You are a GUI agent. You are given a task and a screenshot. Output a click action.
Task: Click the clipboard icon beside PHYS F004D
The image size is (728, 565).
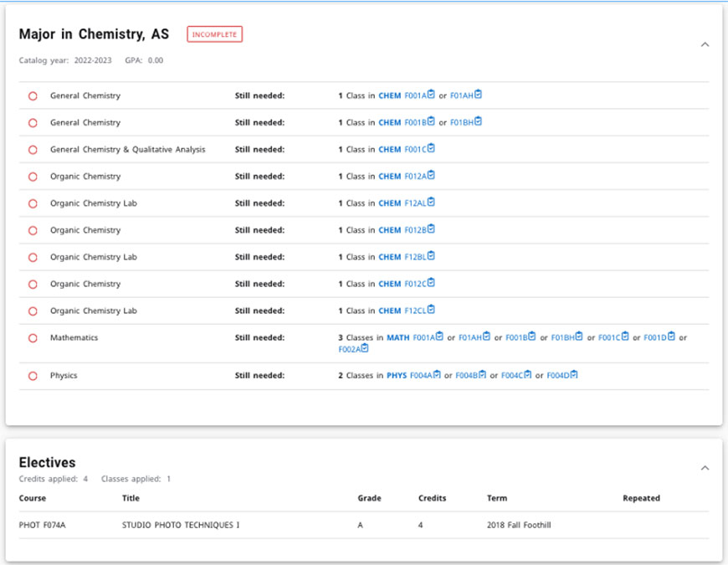pyautogui.click(x=574, y=375)
